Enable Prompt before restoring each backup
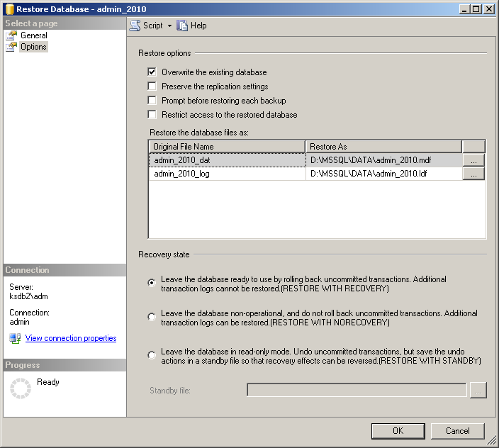 pos(152,101)
